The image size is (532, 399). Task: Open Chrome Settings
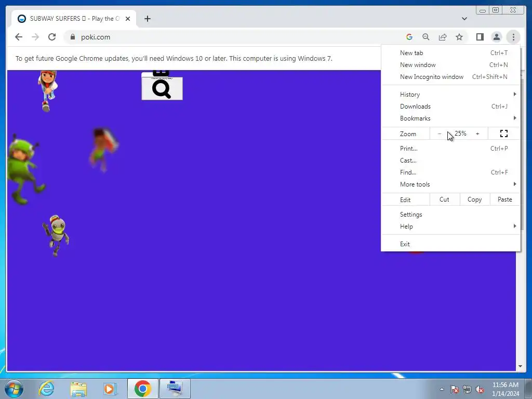(x=450, y=215)
